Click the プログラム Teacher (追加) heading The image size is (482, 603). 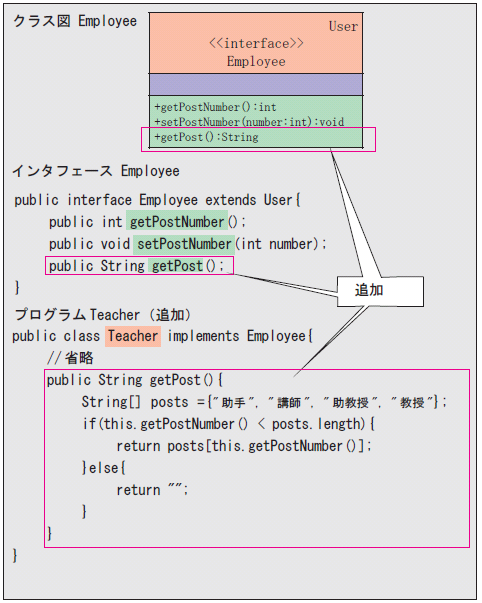tap(103, 315)
